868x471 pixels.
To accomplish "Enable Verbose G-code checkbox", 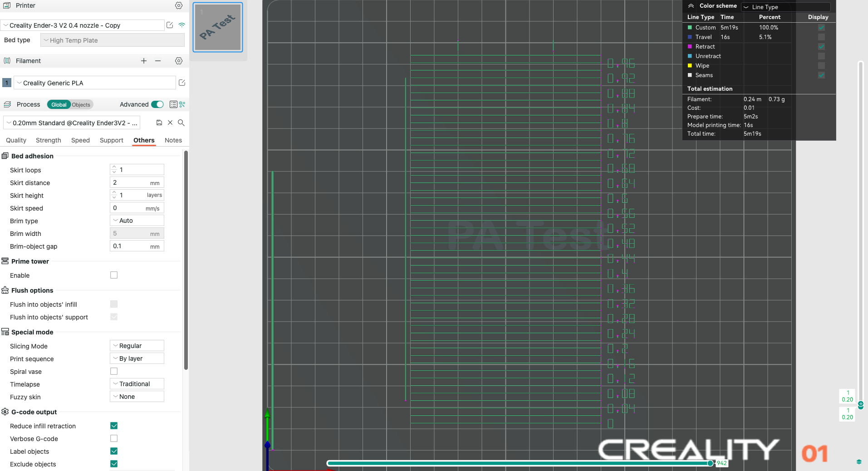I will tap(114, 438).
